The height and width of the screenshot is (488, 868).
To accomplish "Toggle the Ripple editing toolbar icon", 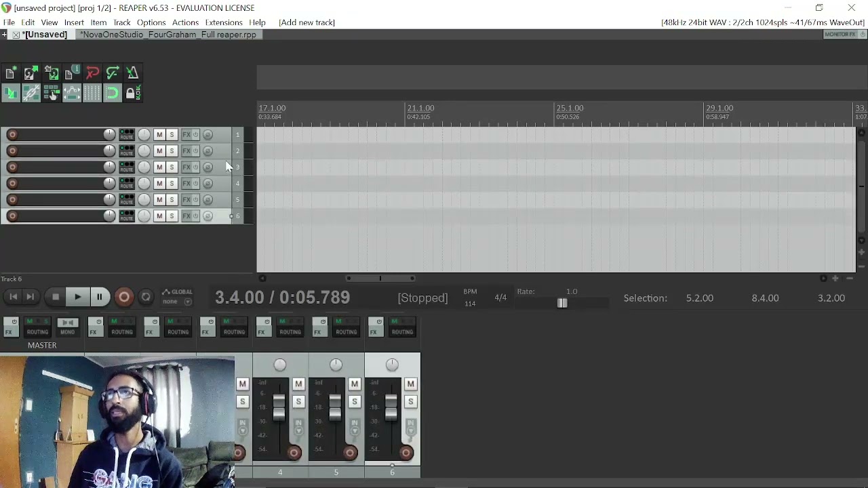I will click(52, 94).
